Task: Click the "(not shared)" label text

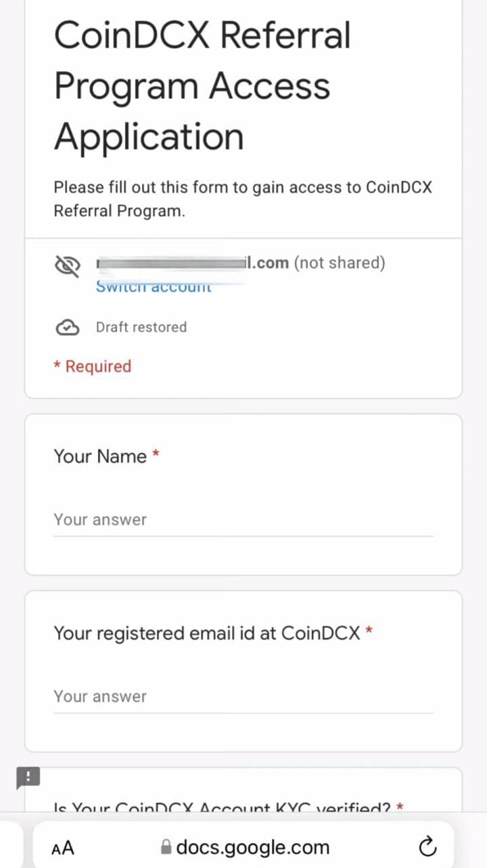Action: pos(339,263)
